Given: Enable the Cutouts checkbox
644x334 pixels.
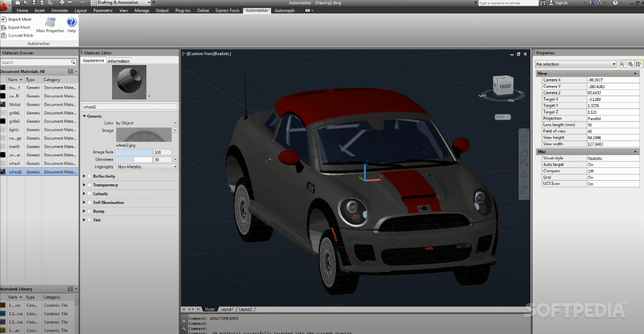Looking at the screenshot, I should [89, 193].
